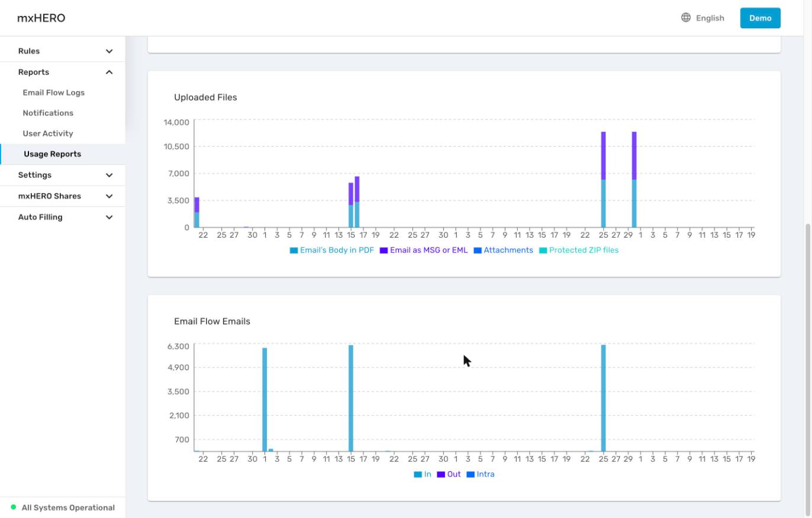Screen dimensions: 812x518
Task: Click the Uploaded Files chart title
Action: [x=205, y=97]
